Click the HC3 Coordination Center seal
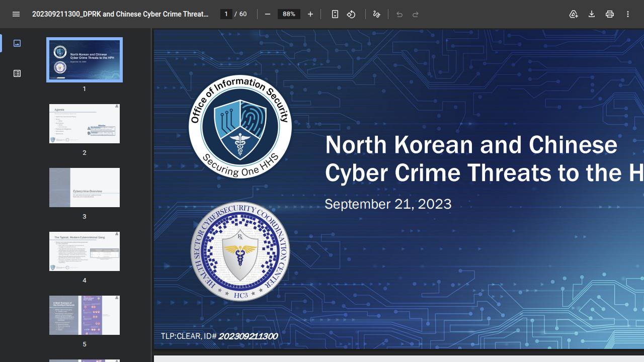Screen dimensions: 644x362 [240, 251]
